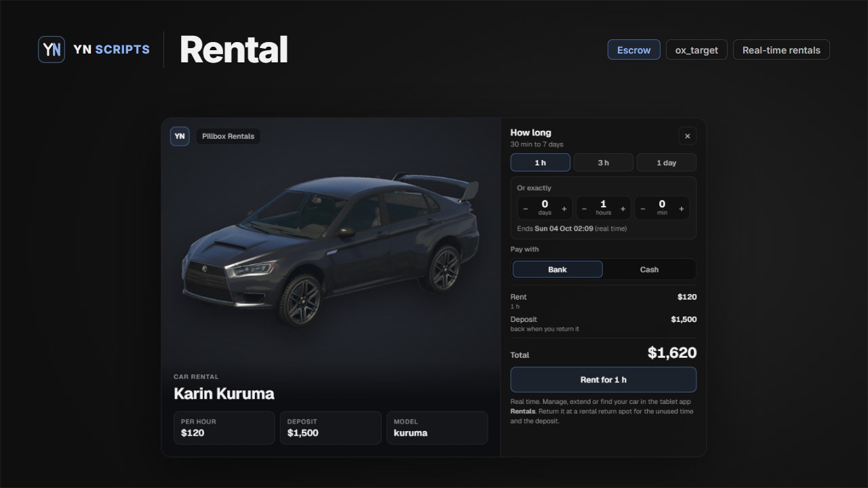This screenshot has height=488, width=868.
Task: Click the Real-time rentals tag
Action: coord(781,50)
